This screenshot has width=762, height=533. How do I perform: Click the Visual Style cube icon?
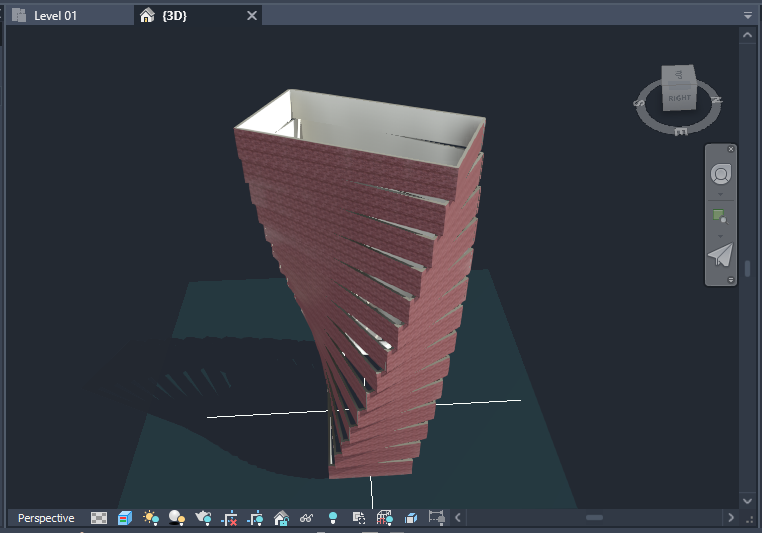[x=125, y=518]
